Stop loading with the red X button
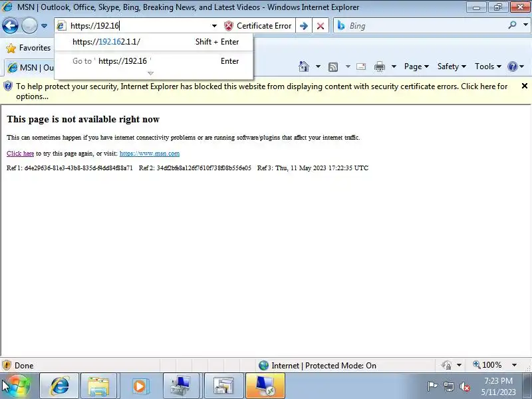This screenshot has width=532, height=399. 321,26
